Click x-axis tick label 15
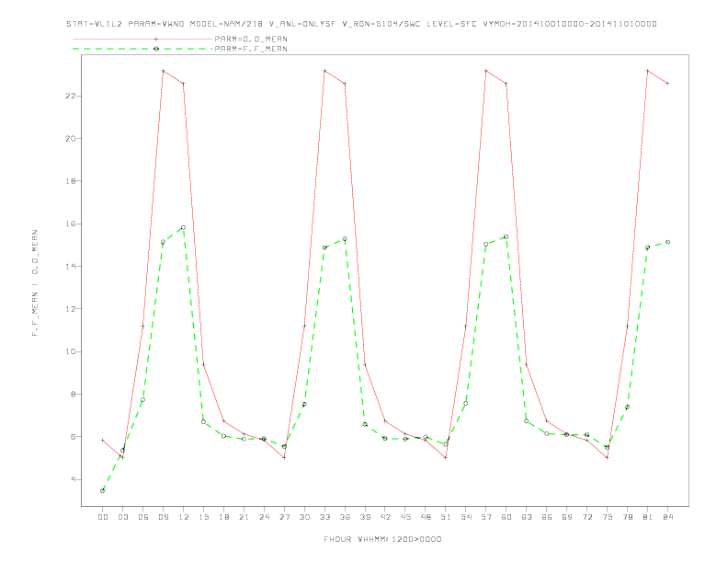728x563 pixels. point(203,517)
